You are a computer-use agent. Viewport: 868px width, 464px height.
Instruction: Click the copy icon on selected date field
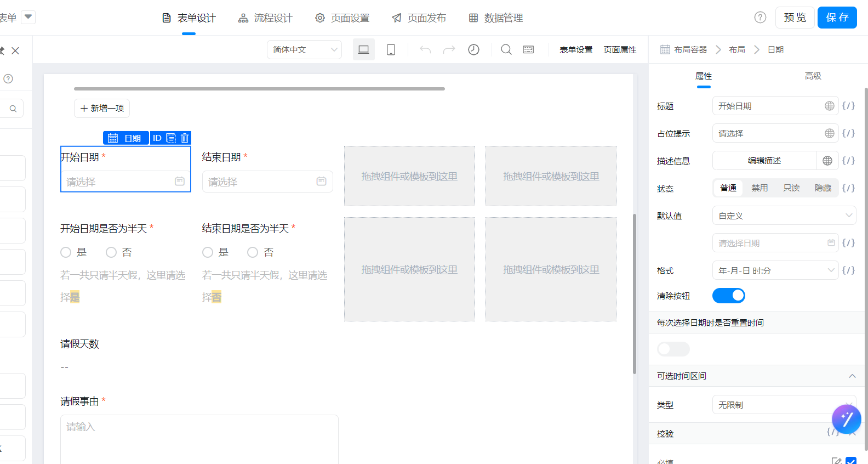tap(171, 138)
